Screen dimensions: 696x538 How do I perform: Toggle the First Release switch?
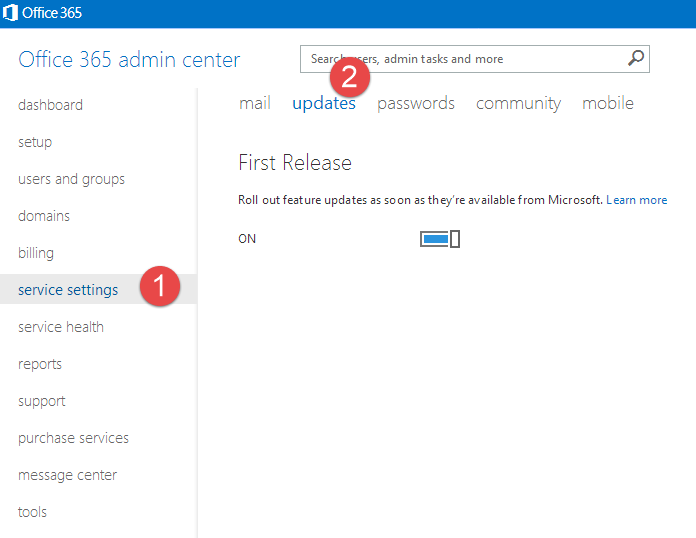[440, 239]
